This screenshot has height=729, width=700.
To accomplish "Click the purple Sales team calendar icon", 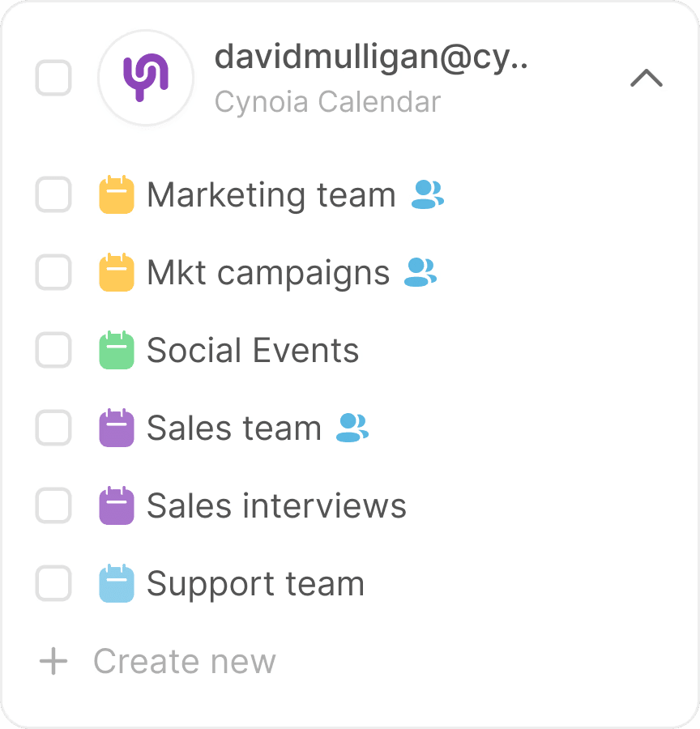I will click(117, 428).
